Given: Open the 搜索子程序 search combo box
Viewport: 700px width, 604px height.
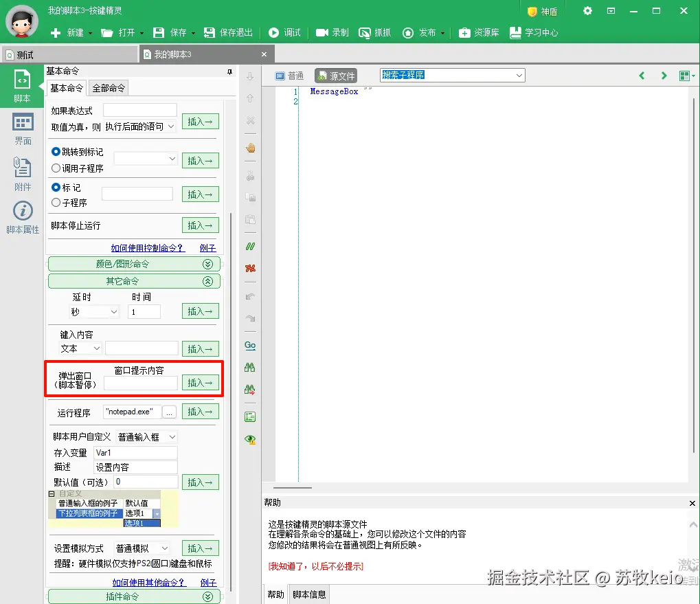Looking at the screenshot, I should pyautogui.click(x=452, y=76).
